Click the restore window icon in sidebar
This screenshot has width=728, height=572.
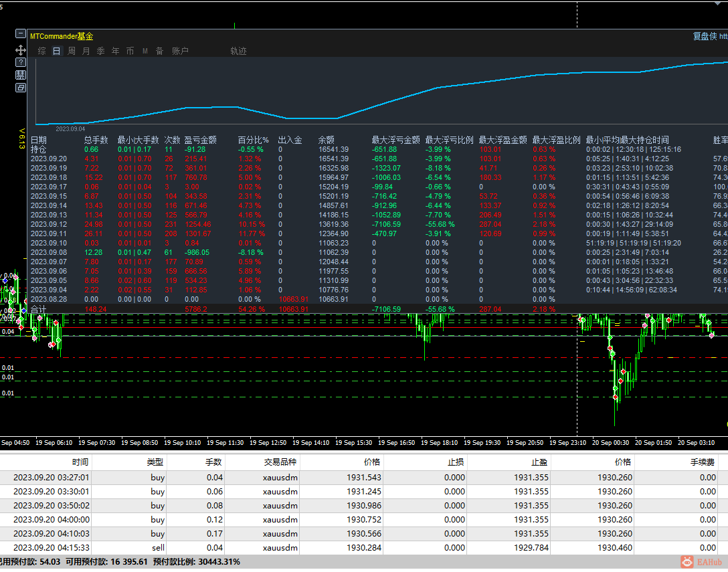tap(20, 88)
